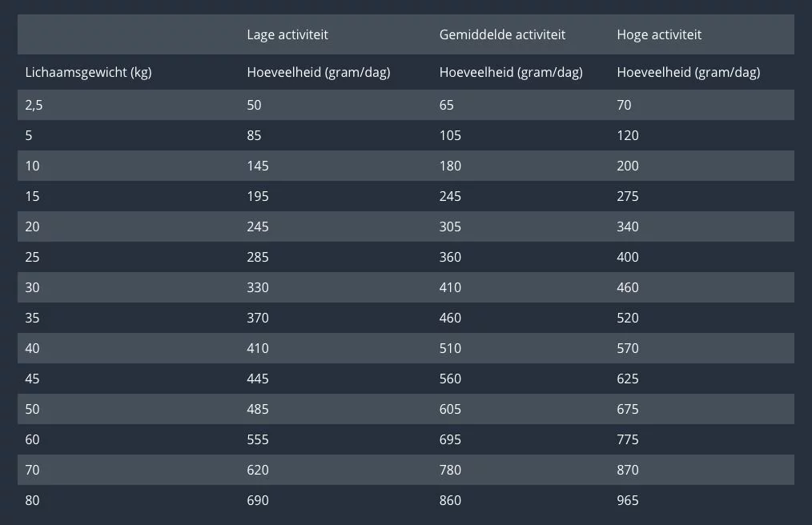Click the 70 kg body weight cell
Image resolution: width=812 pixels, height=525 pixels.
click(x=32, y=470)
